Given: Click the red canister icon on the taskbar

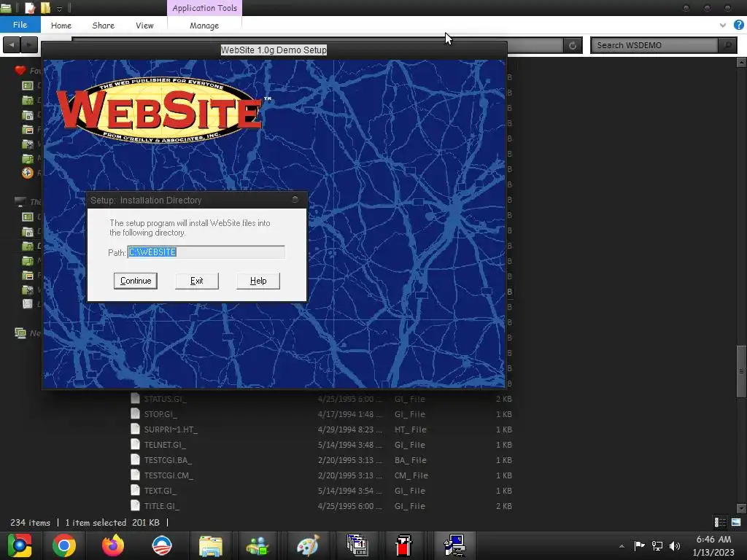Looking at the screenshot, I should coord(403,545).
